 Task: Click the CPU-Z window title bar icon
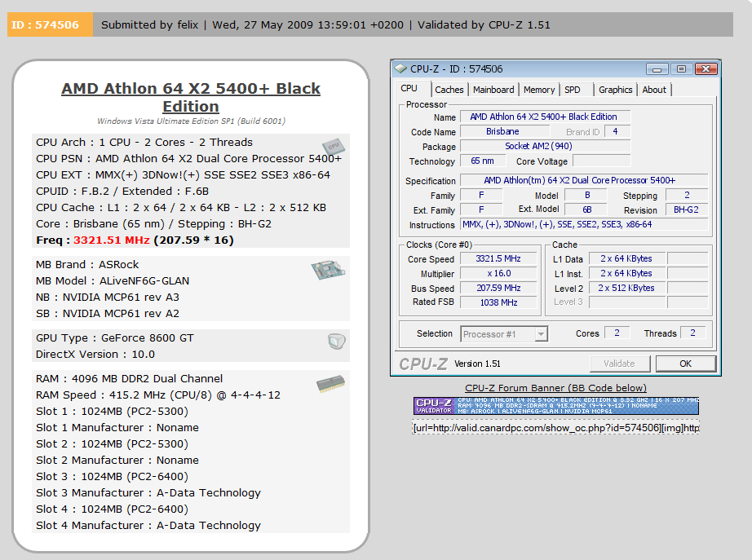click(x=400, y=69)
